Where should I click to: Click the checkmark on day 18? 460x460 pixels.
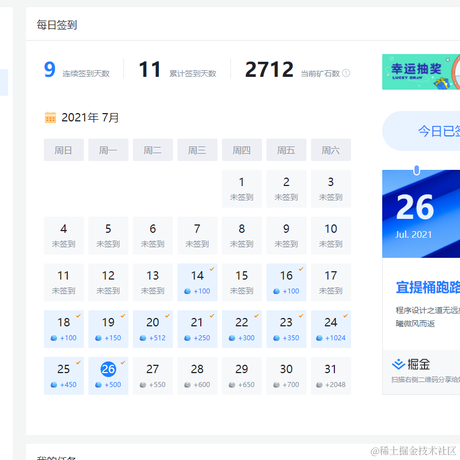click(x=78, y=315)
